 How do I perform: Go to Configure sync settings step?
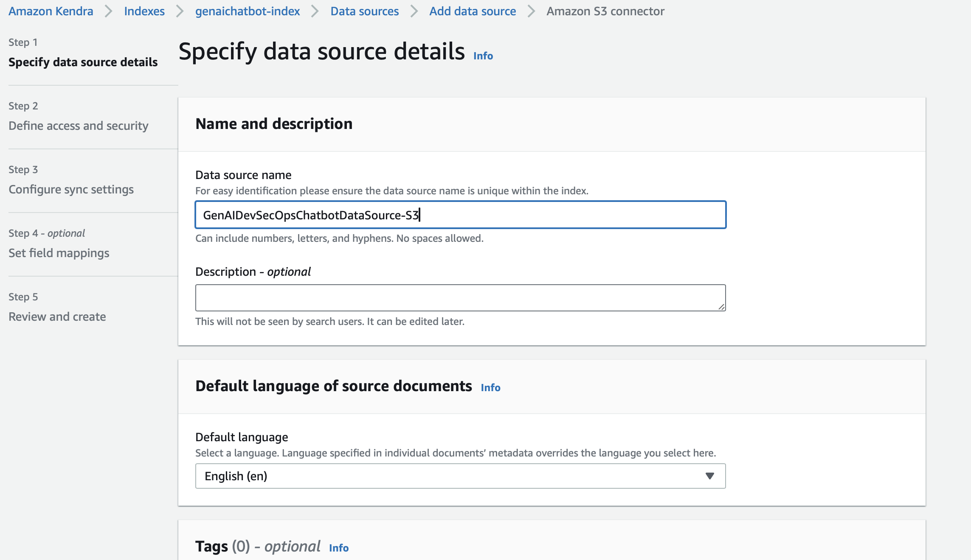click(x=71, y=189)
